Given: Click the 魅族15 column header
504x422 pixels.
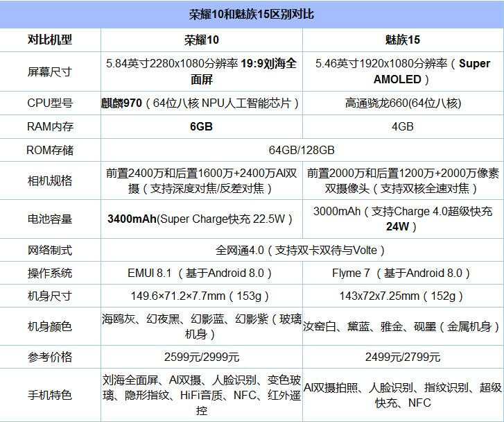Looking at the screenshot, I should [403, 40].
